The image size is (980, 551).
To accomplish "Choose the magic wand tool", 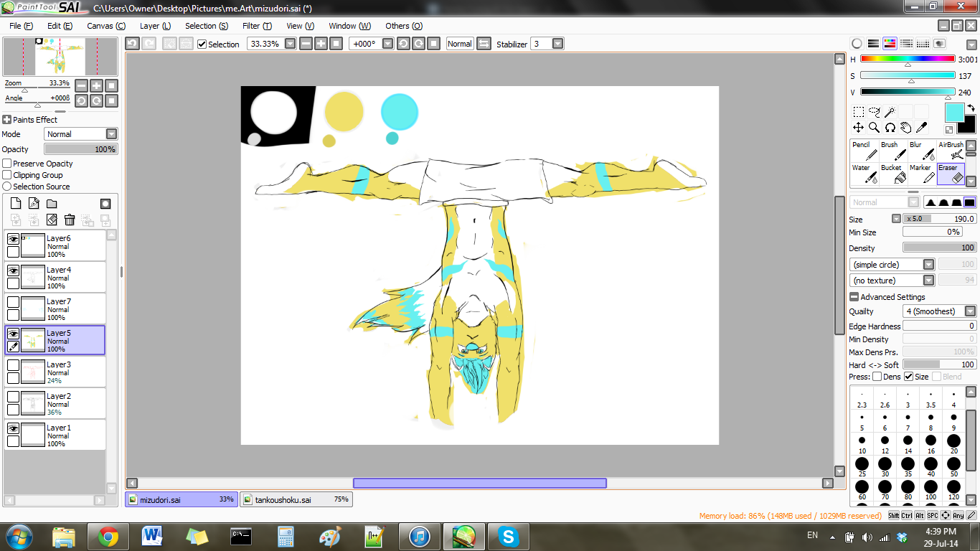I will click(x=890, y=112).
